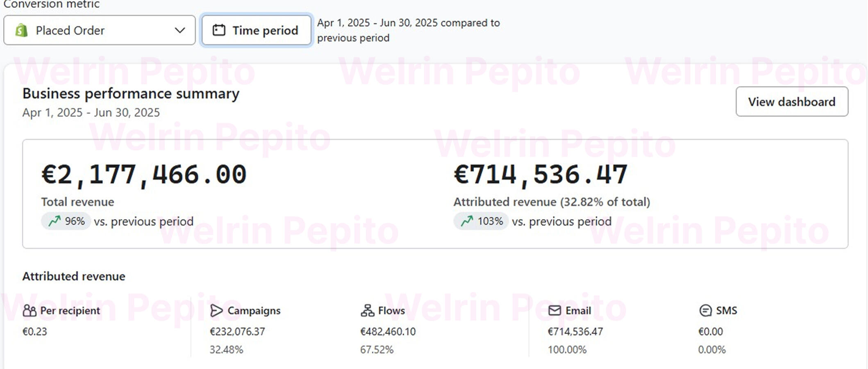Open the Time period picker

click(256, 30)
